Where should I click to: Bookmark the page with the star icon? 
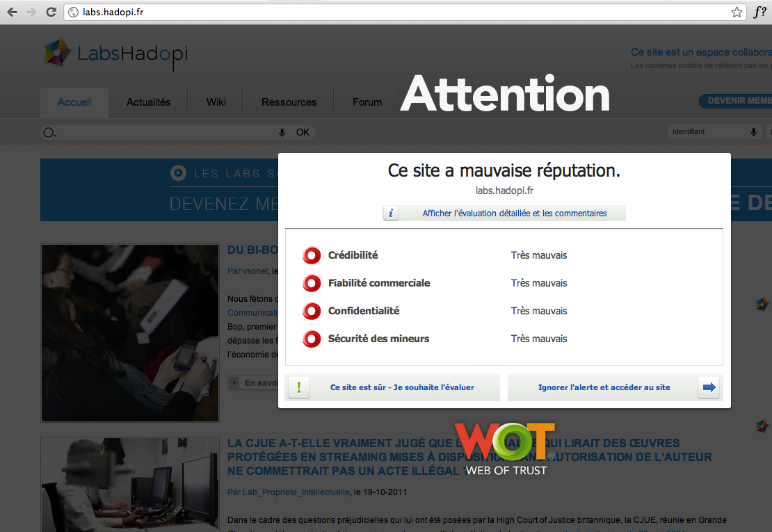(x=737, y=13)
